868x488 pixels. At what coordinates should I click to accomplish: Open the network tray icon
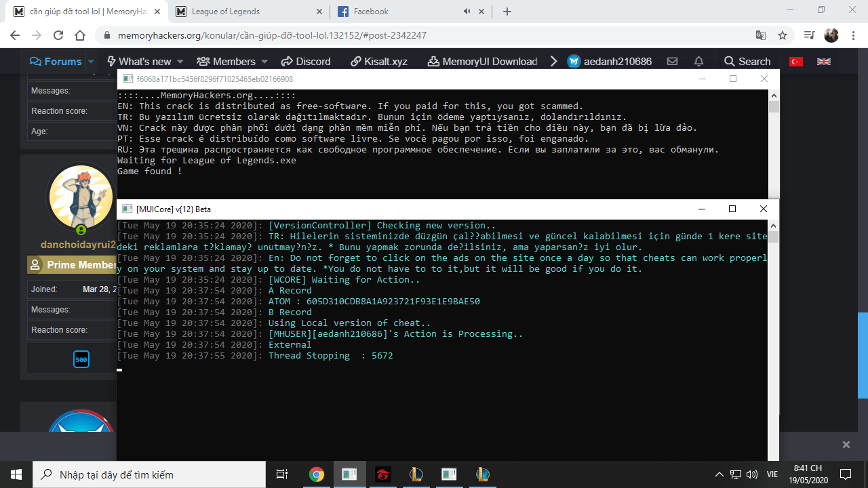pyautogui.click(x=736, y=474)
